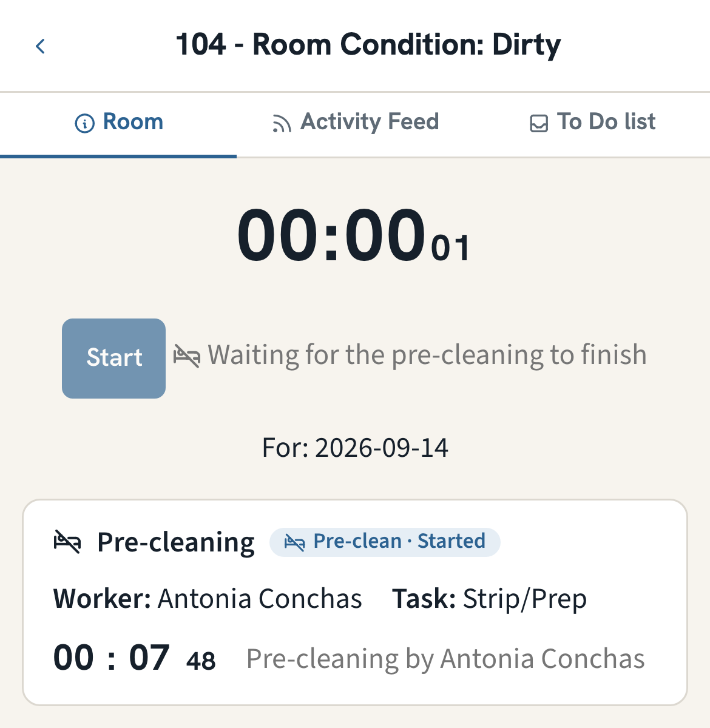This screenshot has width=710, height=728.
Task: Open the To Do list tab
Action: pos(592,123)
